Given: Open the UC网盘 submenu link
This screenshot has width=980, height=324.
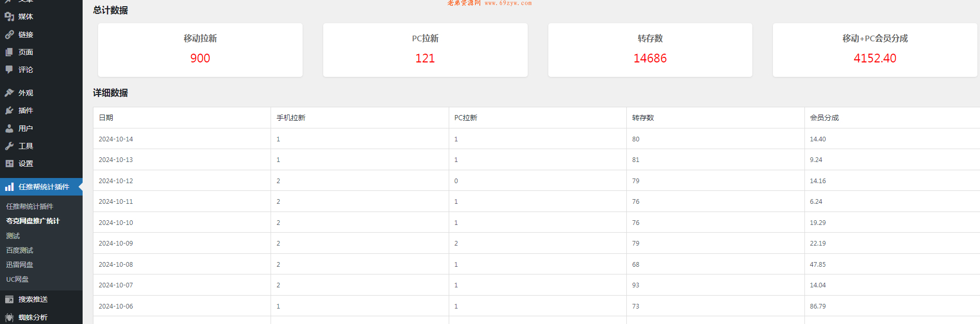Looking at the screenshot, I should click(18, 279).
